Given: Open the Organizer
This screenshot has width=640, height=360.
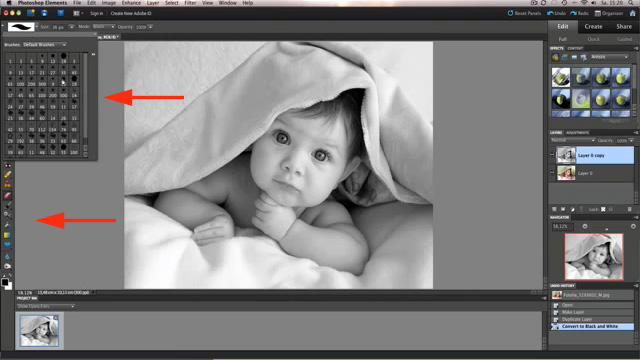Looking at the screenshot, I should coord(609,13).
